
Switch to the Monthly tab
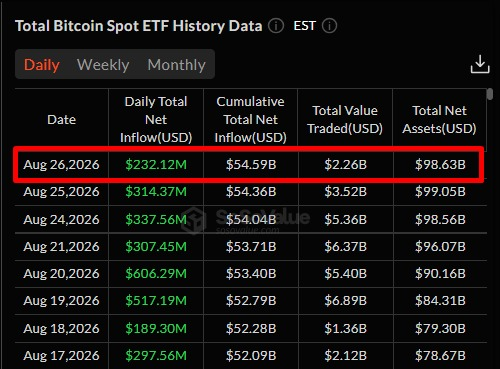coord(176,65)
